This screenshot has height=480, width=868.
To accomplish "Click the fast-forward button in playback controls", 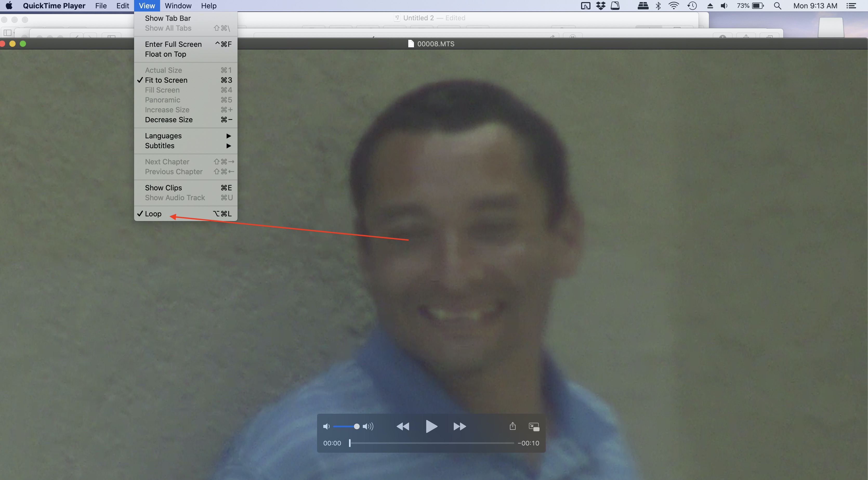I will tap(460, 426).
